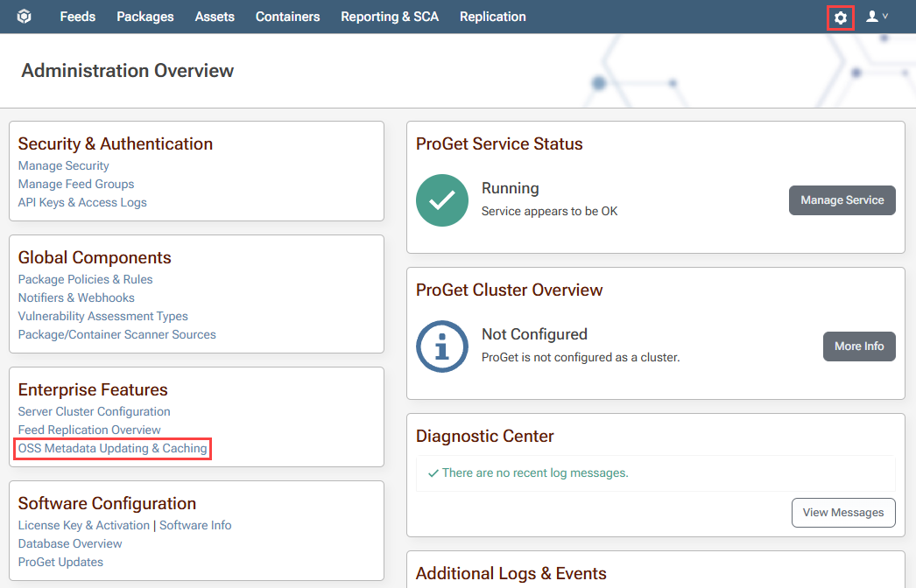916x588 pixels.
Task: Open License Key & Activation
Action: coord(83,526)
